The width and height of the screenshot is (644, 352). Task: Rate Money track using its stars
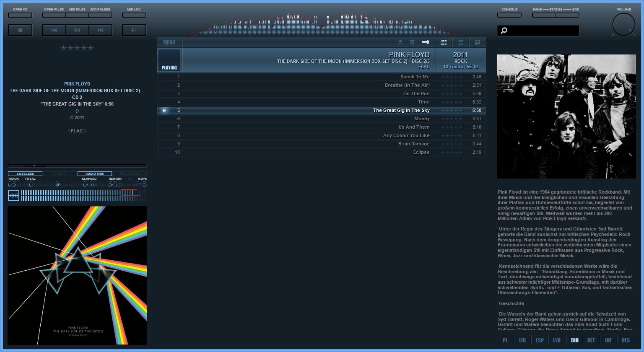[452, 119]
